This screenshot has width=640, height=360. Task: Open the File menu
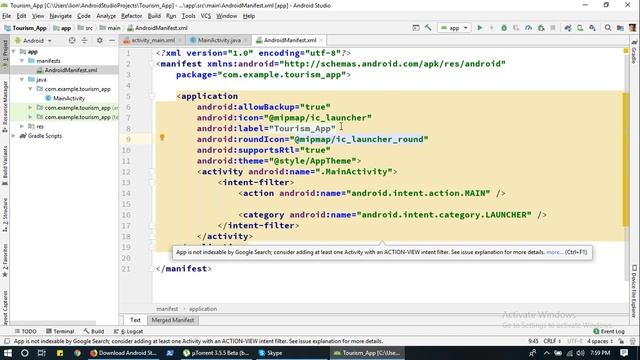[7, 16]
